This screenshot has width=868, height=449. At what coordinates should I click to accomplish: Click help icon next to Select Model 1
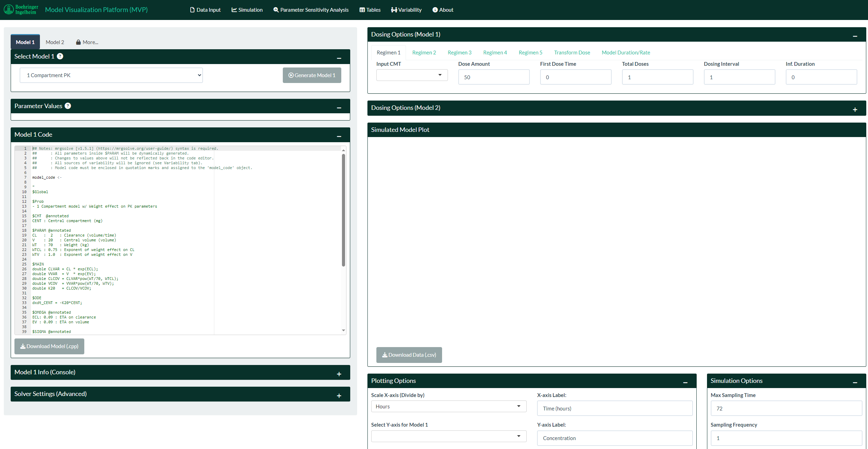pos(60,56)
